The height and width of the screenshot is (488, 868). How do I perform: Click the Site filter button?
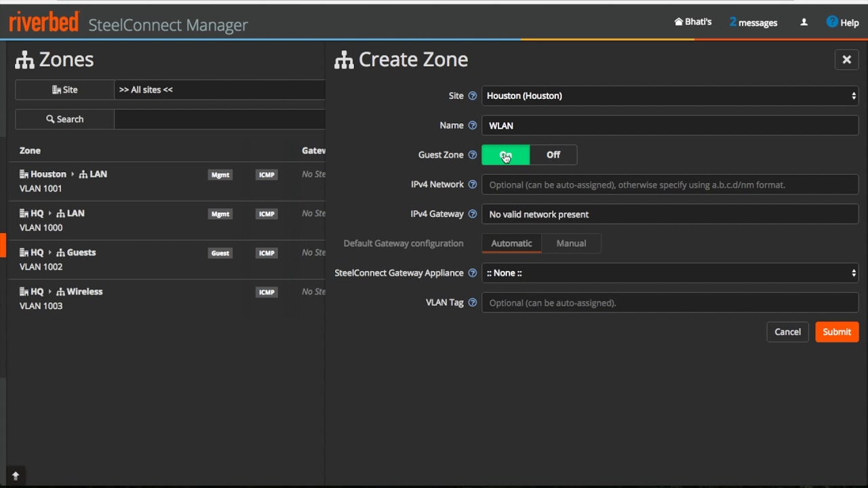coord(65,89)
